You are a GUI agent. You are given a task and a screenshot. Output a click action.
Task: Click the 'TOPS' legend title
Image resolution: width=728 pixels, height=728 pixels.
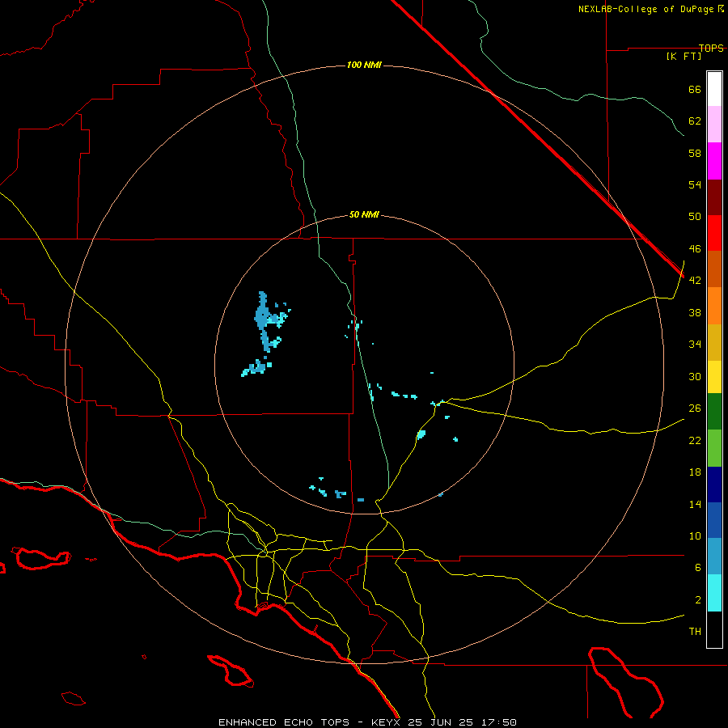711,49
